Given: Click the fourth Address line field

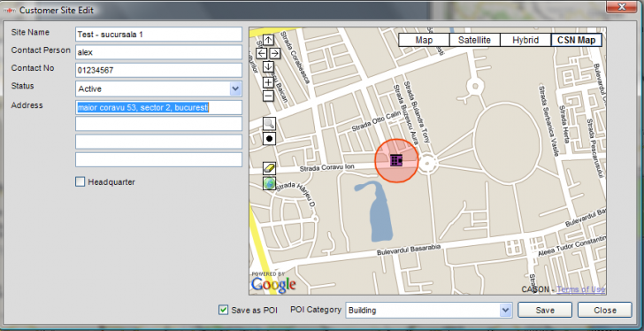Looking at the screenshot, I should click(x=158, y=160).
